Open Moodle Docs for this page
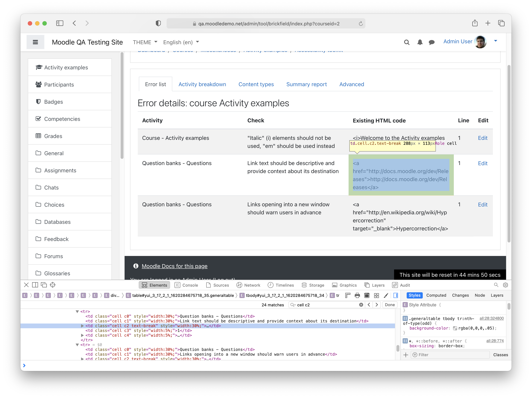The width and height of the screenshot is (532, 398). pyautogui.click(x=174, y=266)
